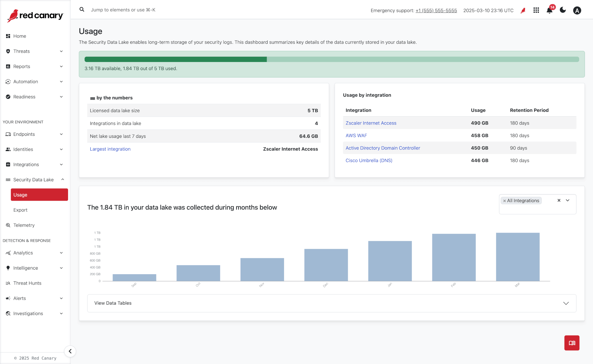
Task: Click the 64.6 GB net usage value
Action: pyautogui.click(x=308, y=136)
